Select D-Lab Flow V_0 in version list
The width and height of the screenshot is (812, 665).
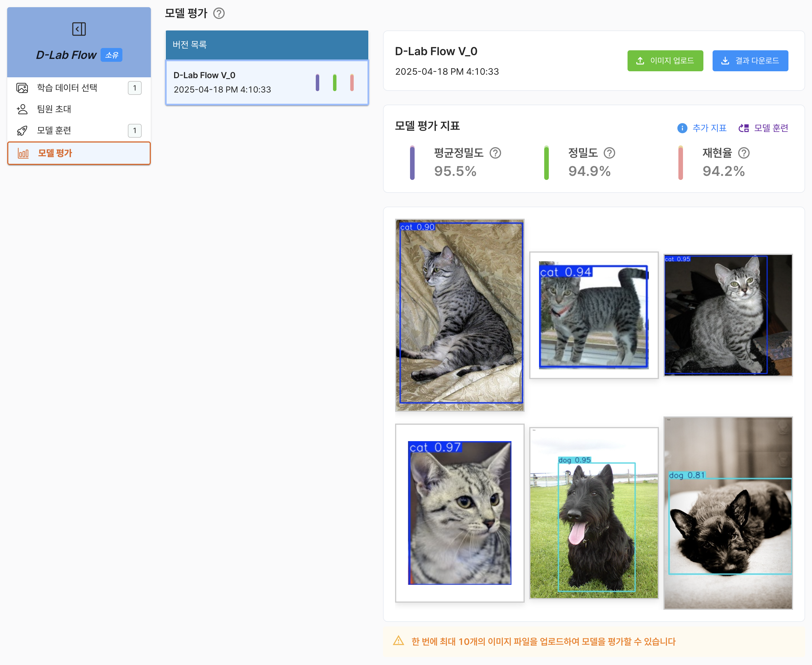click(267, 82)
